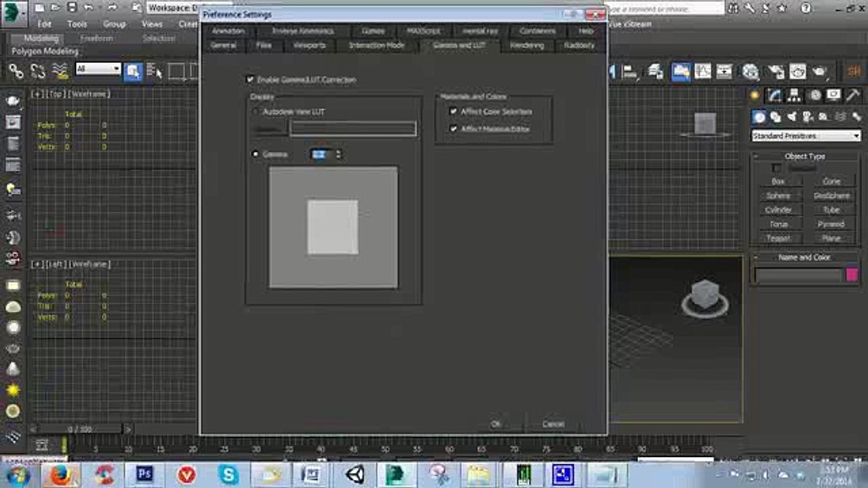
Task: Open the Motion panel wheel icon
Action: 815,96
